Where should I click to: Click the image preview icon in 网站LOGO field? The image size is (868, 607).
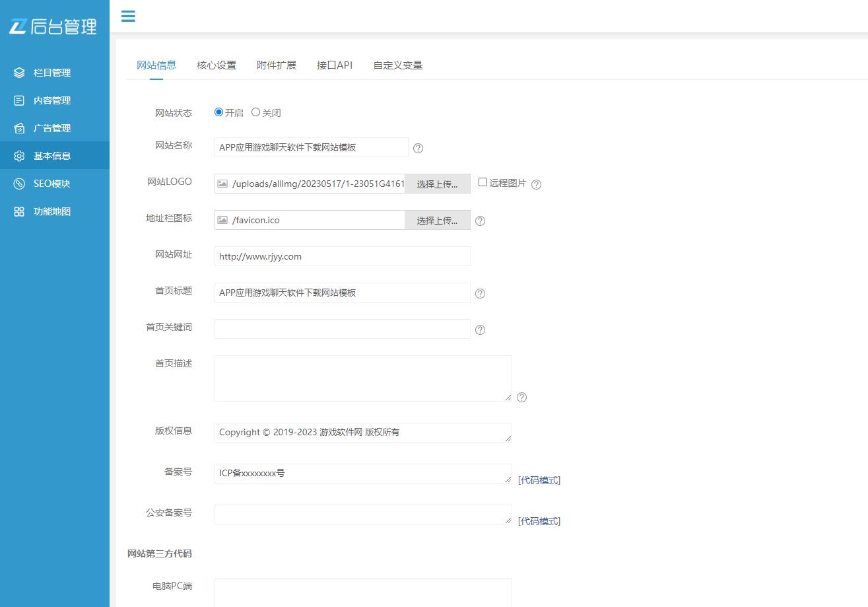222,184
